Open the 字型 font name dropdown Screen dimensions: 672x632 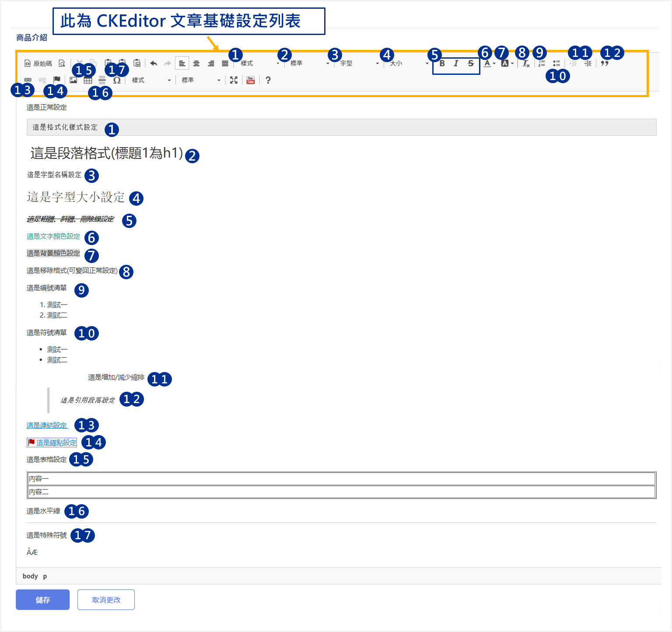[360, 63]
